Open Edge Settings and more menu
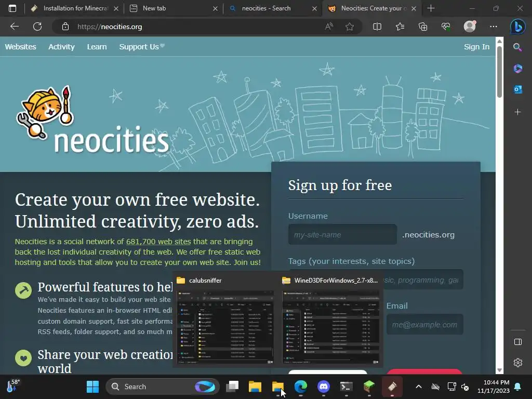Screen dimensions: 532x399 click(494, 26)
